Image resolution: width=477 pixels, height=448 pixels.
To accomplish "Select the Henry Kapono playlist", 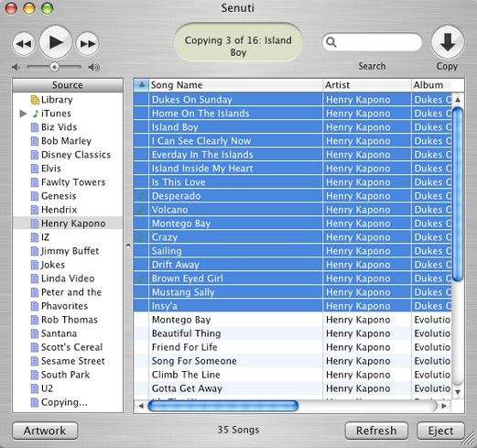I will (x=68, y=224).
